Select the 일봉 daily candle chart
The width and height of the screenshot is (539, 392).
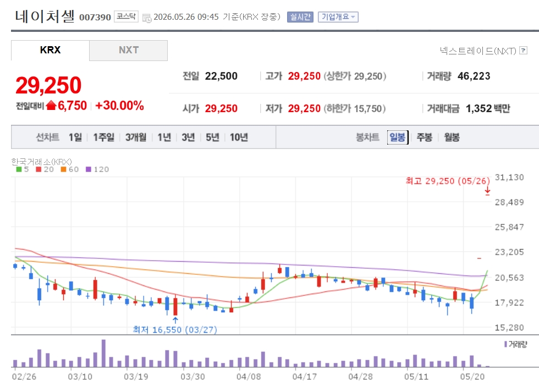point(398,137)
